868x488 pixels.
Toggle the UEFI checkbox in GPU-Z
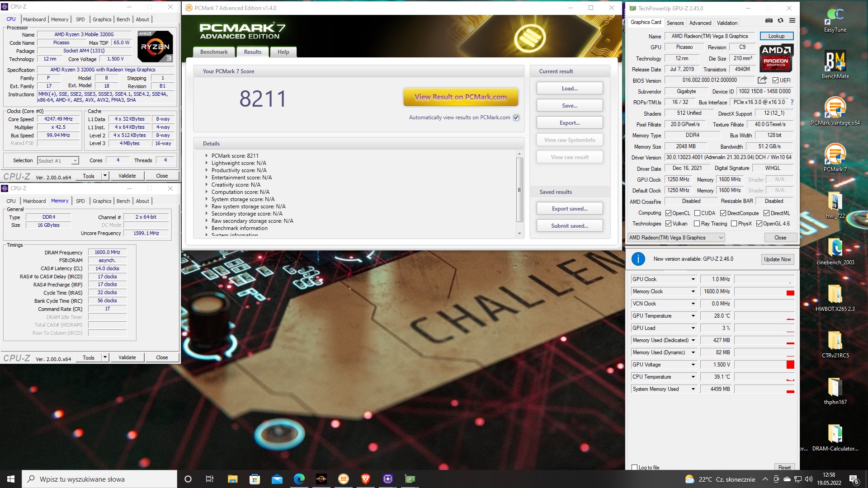pos(775,80)
